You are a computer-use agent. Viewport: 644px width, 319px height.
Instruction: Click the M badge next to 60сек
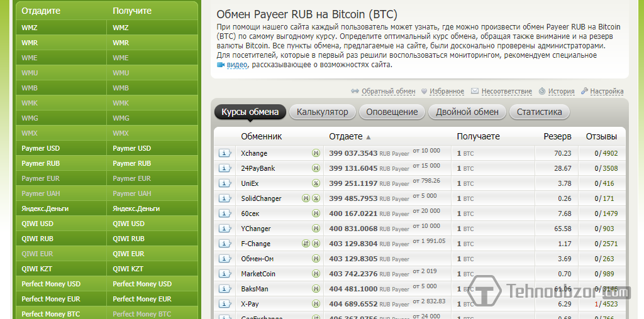tap(316, 214)
